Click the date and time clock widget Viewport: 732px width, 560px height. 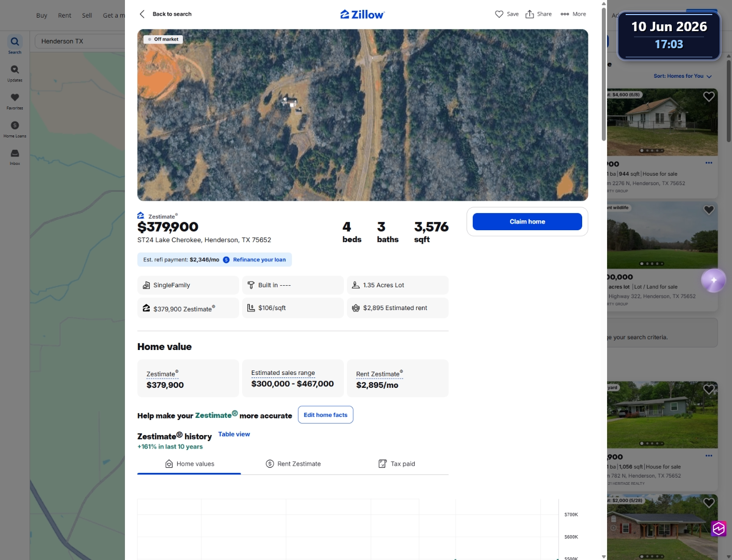pyautogui.click(x=669, y=36)
